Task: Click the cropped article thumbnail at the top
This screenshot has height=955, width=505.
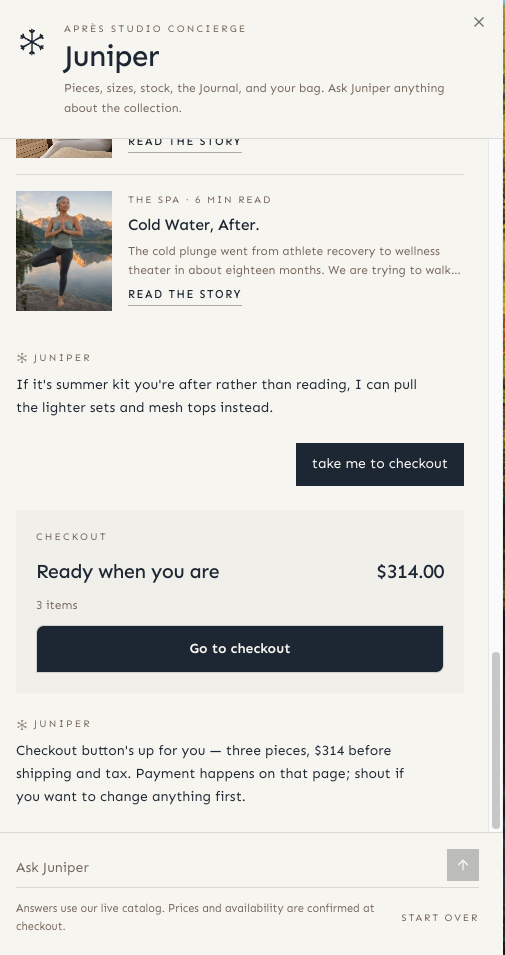Action: pos(64,148)
